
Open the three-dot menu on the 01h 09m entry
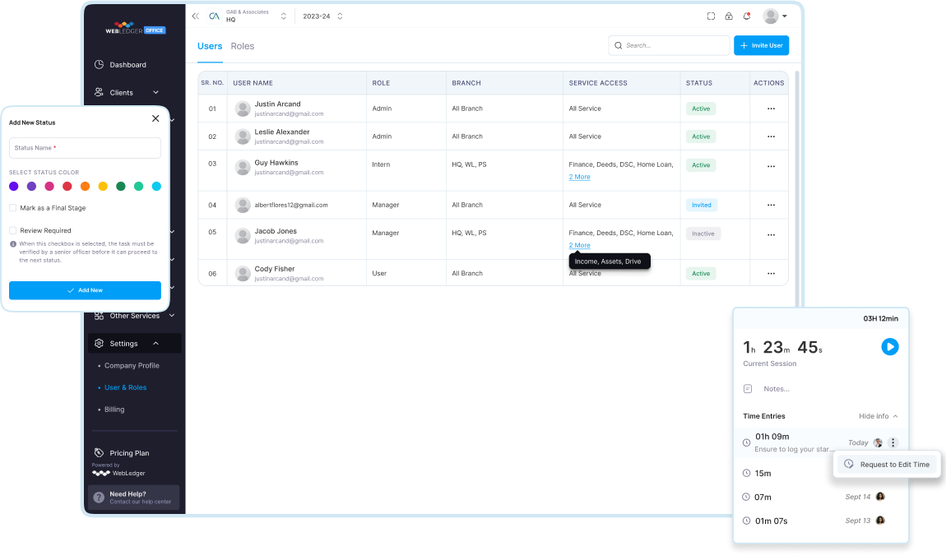click(893, 442)
